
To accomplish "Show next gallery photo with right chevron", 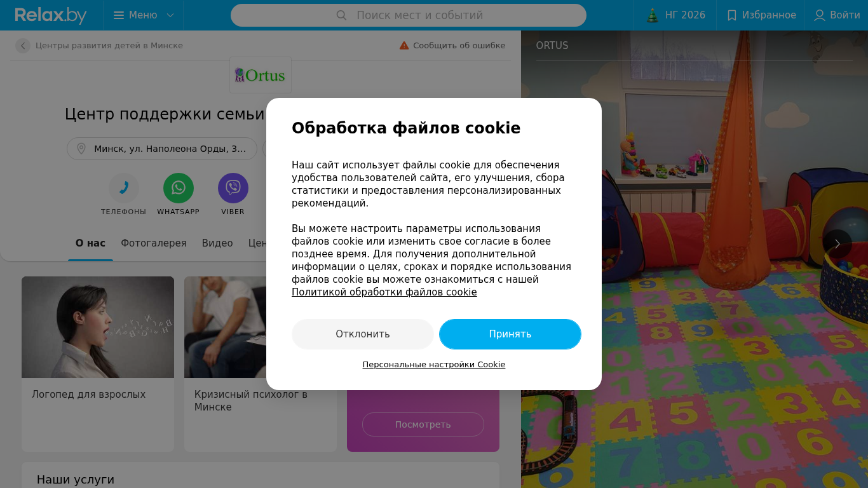I will point(837,244).
